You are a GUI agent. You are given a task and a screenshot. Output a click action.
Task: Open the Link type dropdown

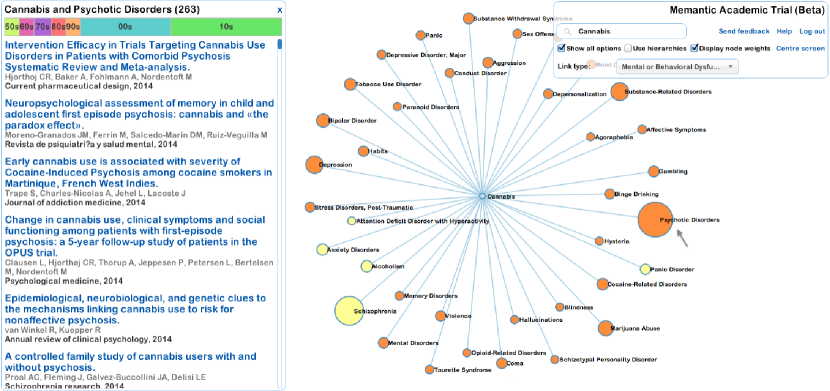(677, 67)
